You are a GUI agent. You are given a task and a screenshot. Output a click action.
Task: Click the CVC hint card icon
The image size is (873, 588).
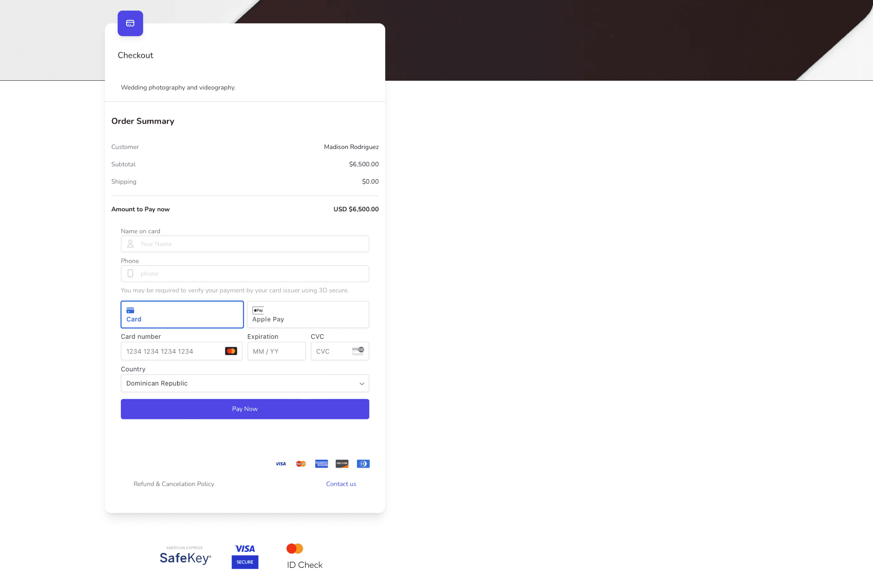click(358, 351)
